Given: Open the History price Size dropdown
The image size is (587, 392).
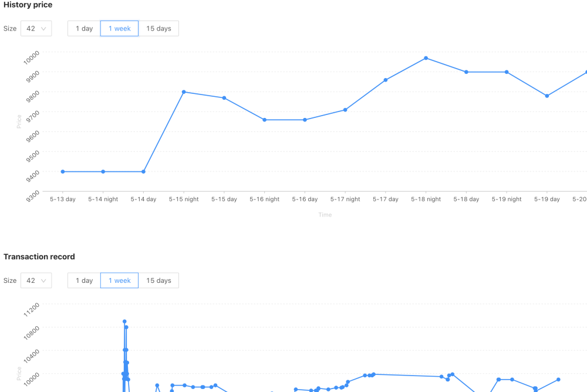Looking at the screenshot, I should pyautogui.click(x=36, y=29).
